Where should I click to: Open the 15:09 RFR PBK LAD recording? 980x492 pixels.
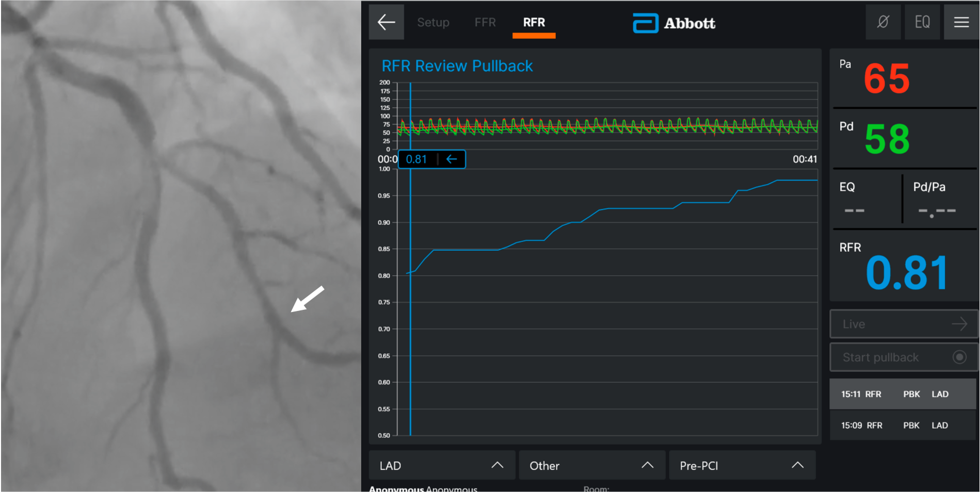(x=902, y=425)
